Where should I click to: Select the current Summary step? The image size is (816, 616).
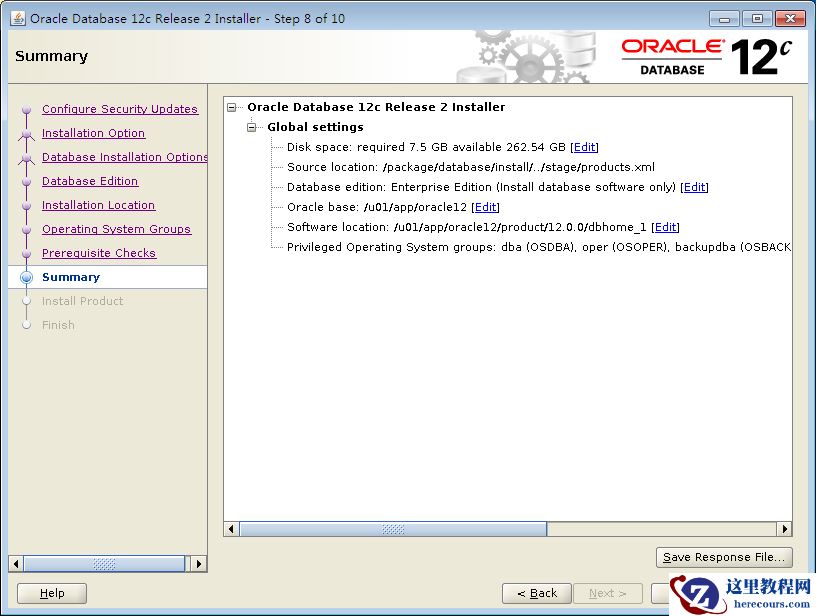(x=71, y=277)
